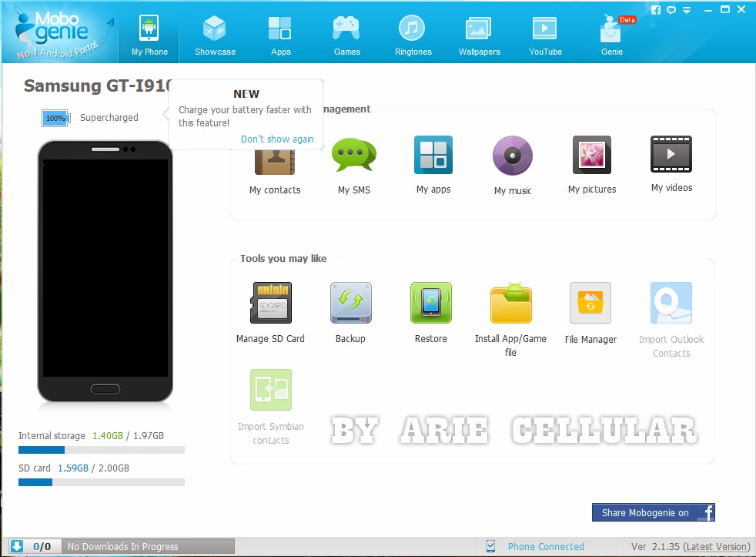The image size is (756, 557).
Task: Click the phone screen preview
Action: pyautogui.click(x=105, y=268)
